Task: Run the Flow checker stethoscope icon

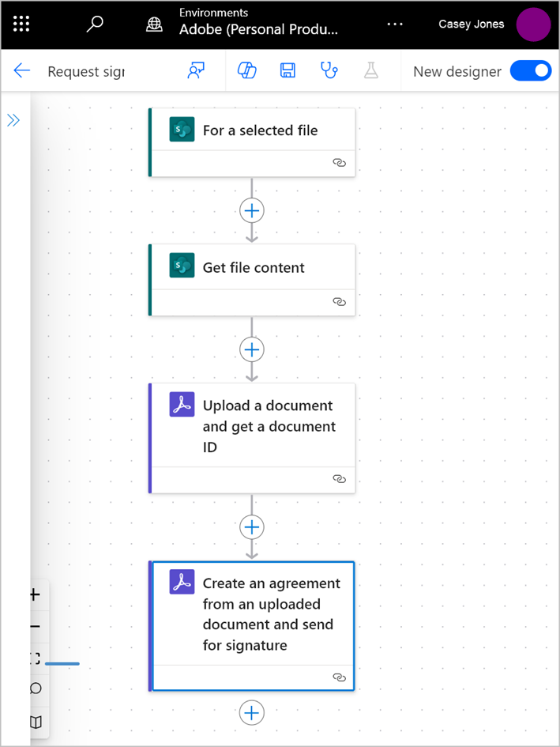Action: click(x=329, y=70)
